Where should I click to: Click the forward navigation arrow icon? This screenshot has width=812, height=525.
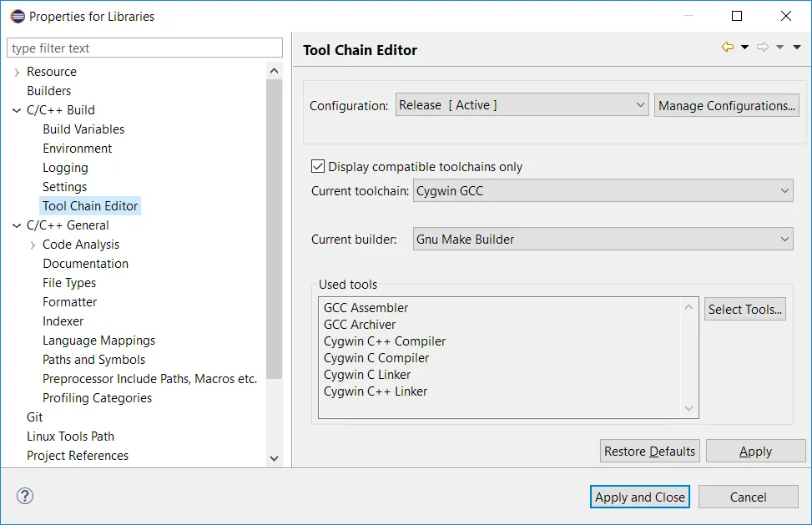[x=762, y=48]
